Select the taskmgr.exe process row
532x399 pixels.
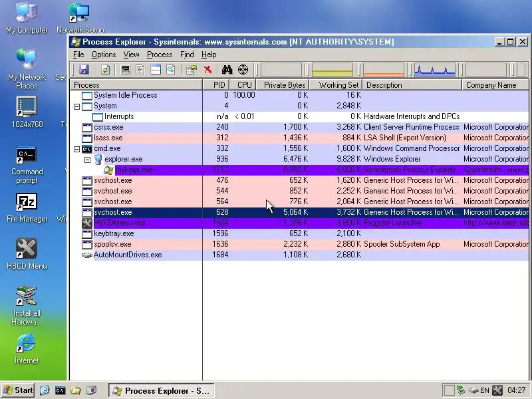click(x=299, y=170)
